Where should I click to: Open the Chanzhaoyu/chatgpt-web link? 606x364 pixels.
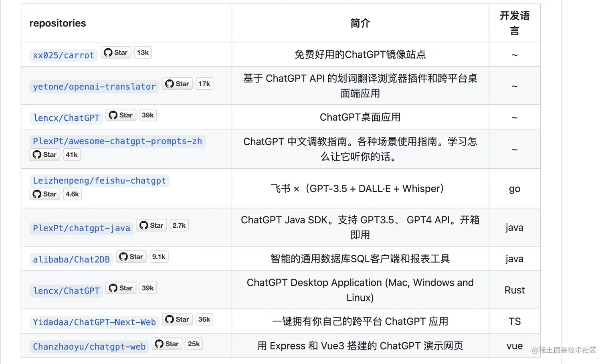89,346
